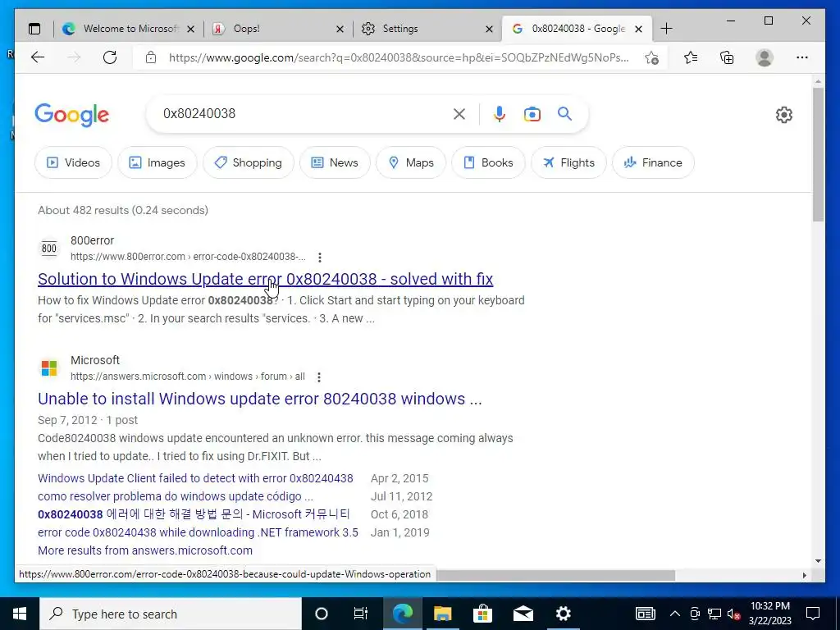View site information lock icon

pos(151,57)
